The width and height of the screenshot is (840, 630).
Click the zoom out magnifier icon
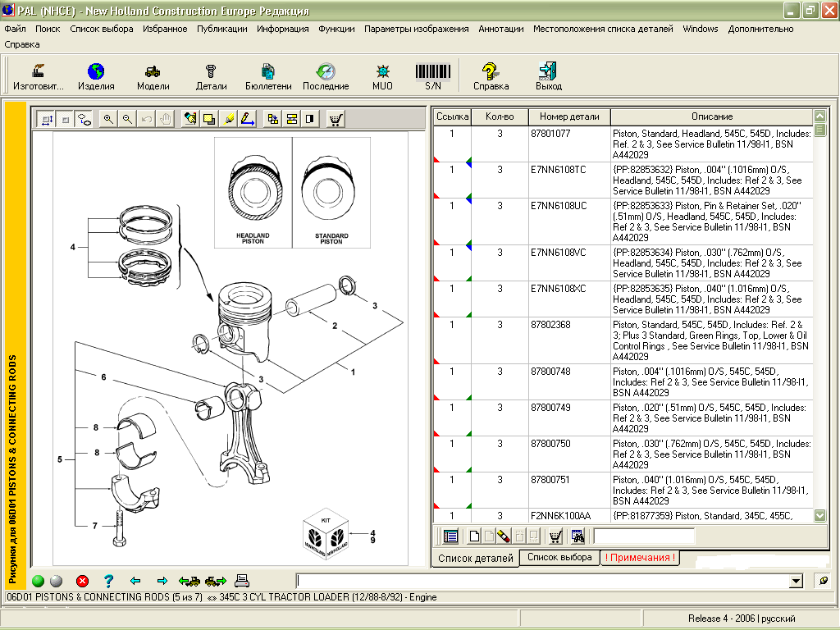coord(127,119)
